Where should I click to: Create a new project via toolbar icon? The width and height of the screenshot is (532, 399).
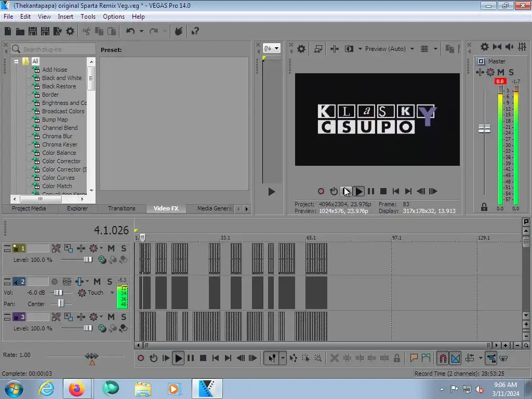click(8, 31)
